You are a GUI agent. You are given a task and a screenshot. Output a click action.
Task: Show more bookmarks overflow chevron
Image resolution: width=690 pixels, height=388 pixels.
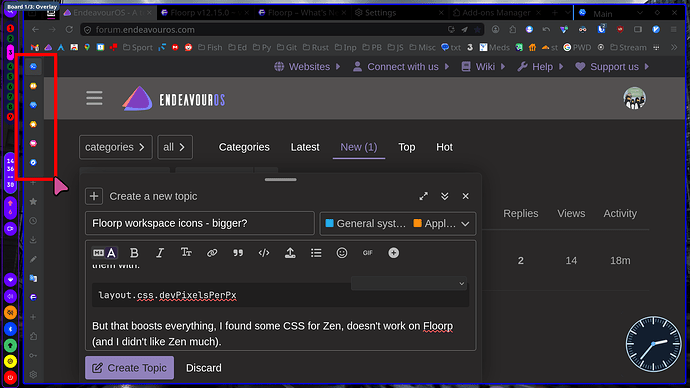pos(674,48)
